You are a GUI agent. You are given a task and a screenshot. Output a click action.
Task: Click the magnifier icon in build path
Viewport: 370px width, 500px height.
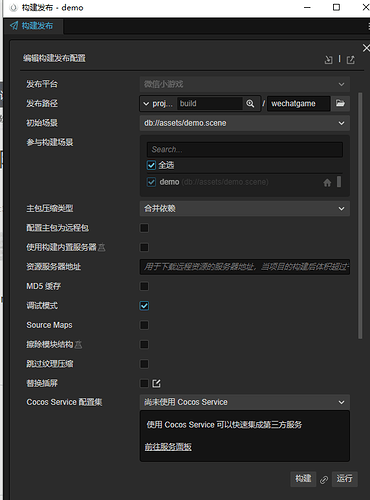[x=250, y=104]
